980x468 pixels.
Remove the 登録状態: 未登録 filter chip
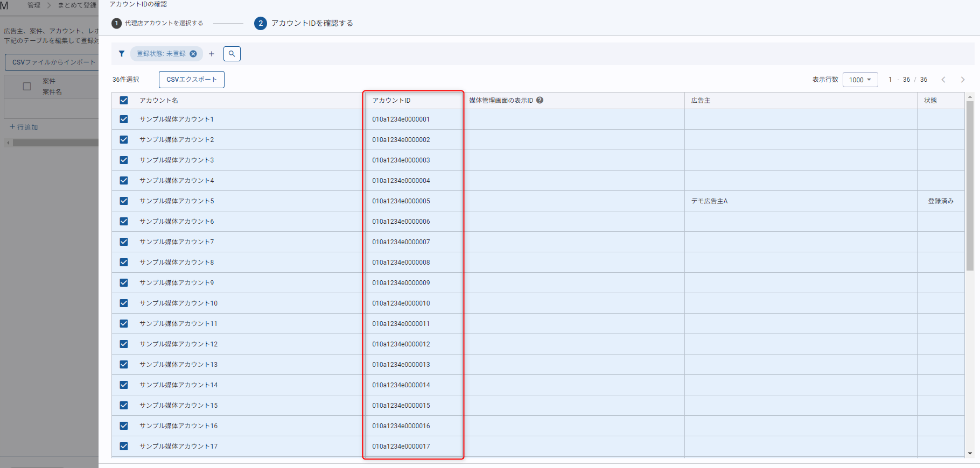pyautogui.click(x=193, y=54)
